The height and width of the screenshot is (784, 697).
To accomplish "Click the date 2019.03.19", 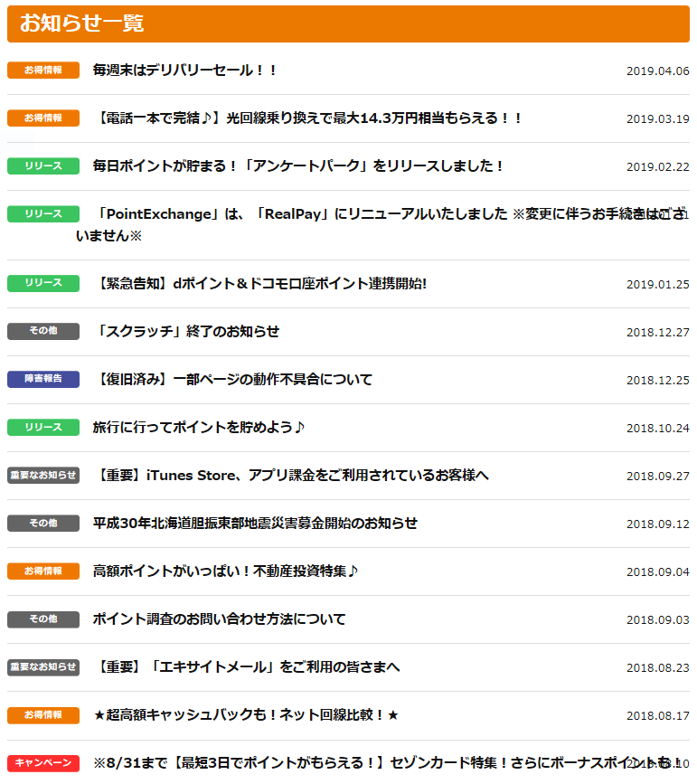I will [x=658, y=119].
